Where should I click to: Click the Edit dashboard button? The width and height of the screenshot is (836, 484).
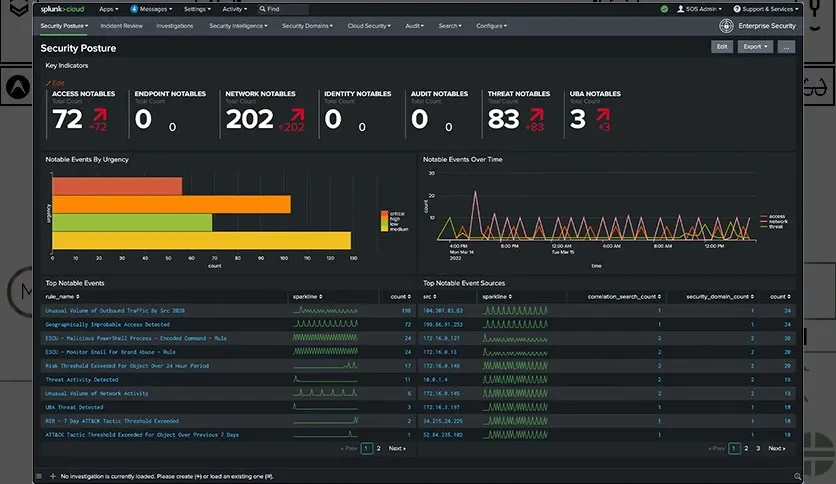point(722,47)
